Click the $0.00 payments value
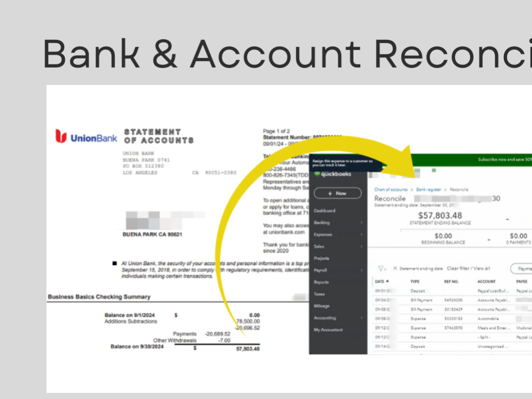 [x=518, y=236]
